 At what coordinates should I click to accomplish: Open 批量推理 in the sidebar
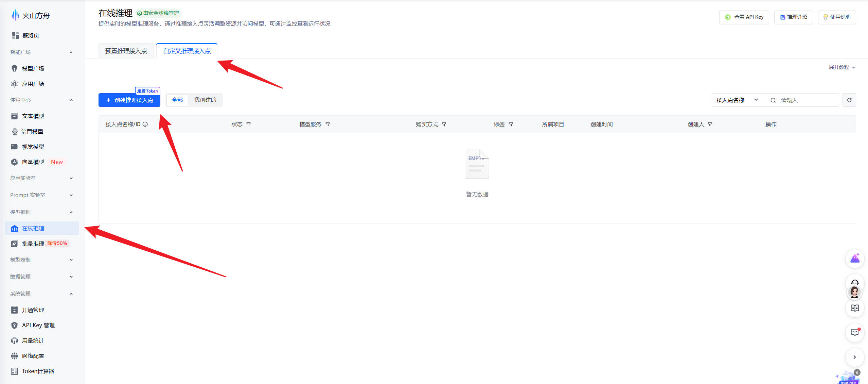(33, 244)
